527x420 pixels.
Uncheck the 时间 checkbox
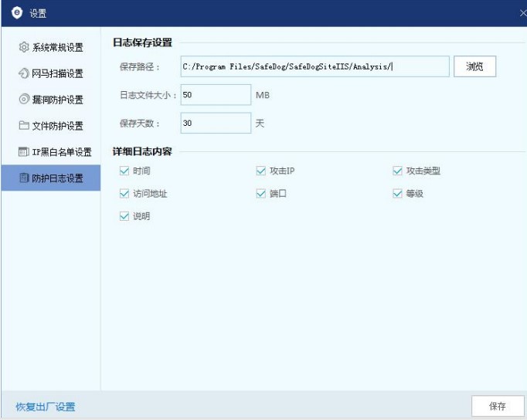point(124,171)
